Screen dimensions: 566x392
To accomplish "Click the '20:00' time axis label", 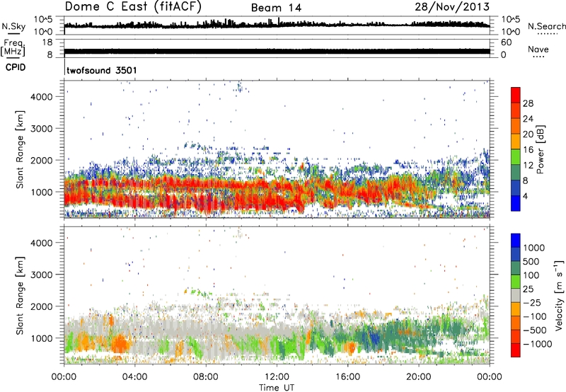I will tap(419, 377).
